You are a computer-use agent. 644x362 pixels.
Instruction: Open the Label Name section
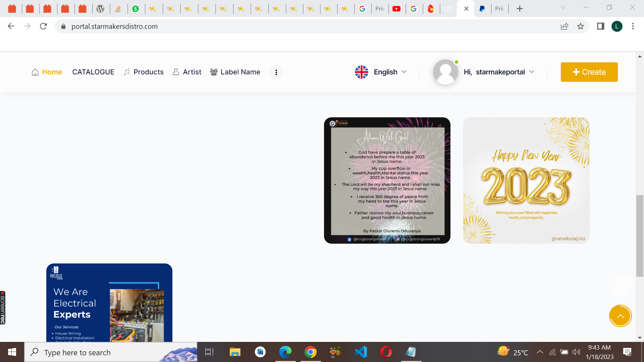[235, 72]
